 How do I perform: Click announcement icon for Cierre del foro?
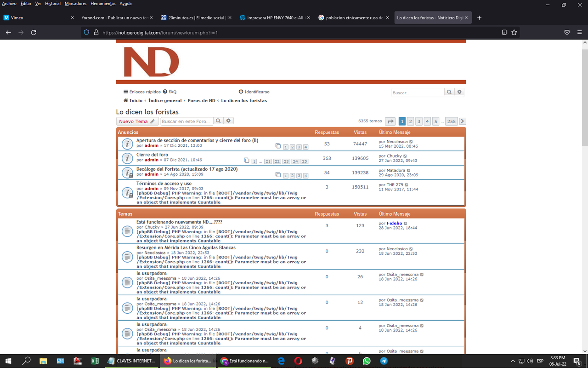[127, 158]
